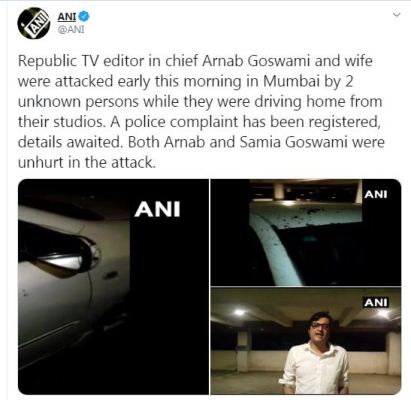This screenshot has width=411, height=400.
Task: Open the ANI display name link
Action: (x=67, y=16)
